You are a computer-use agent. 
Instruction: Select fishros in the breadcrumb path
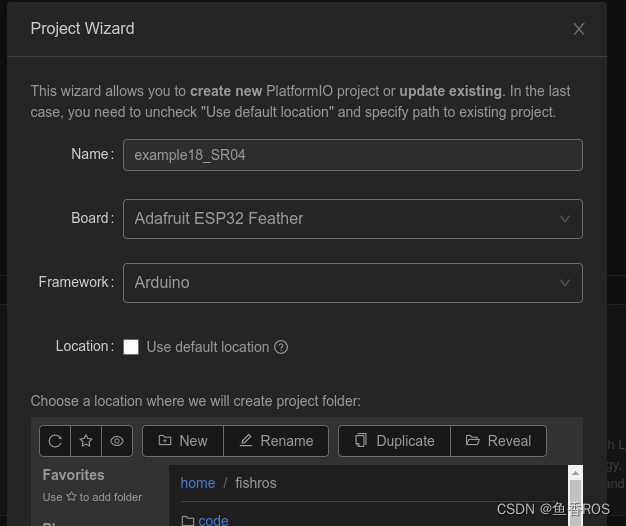(x=256, y=483)
